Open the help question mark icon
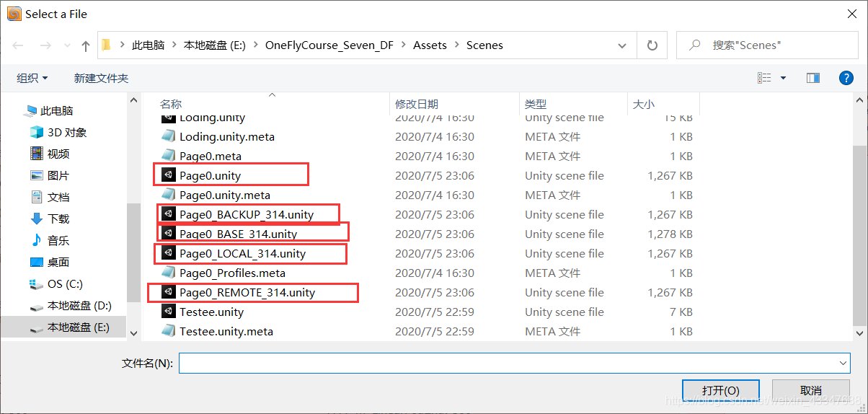Screen dimensions: 868x414 point(846,78)
